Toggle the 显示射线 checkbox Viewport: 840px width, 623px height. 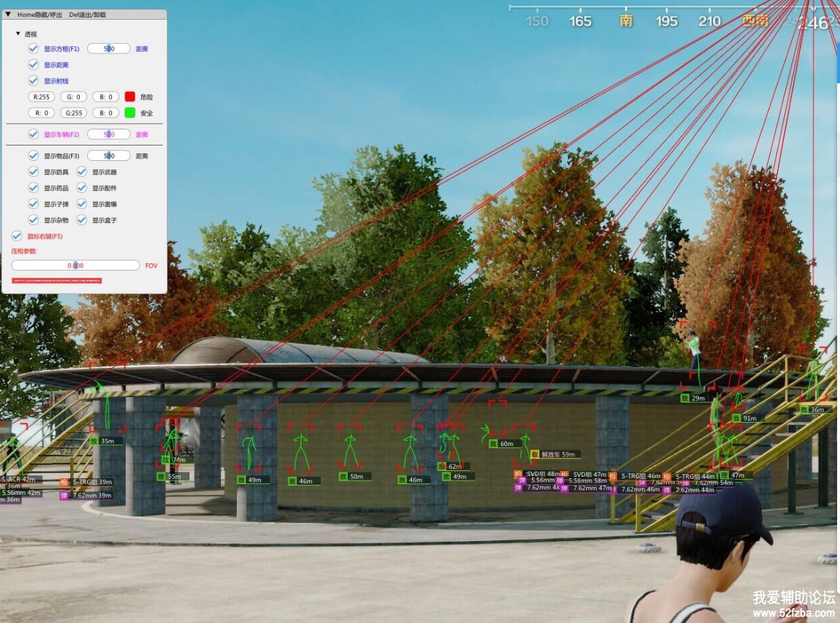(x=33, y=81)
